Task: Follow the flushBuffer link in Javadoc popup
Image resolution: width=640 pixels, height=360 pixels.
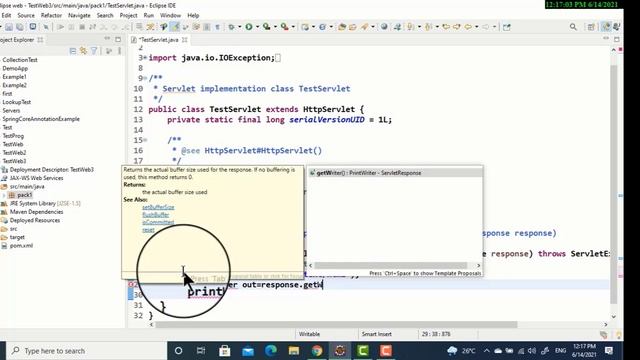Action: 156,215
